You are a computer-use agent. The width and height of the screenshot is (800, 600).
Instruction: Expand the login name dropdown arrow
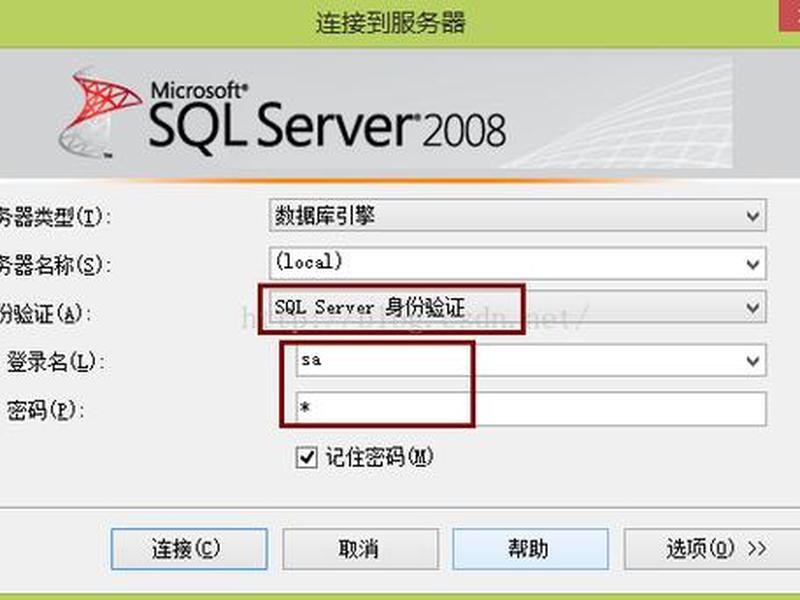point(753,361)
